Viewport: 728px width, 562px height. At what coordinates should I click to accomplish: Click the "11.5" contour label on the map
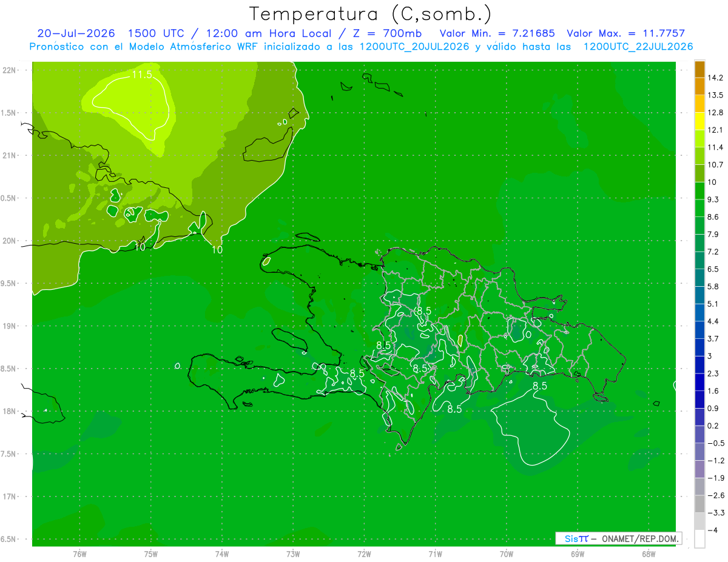(141, 75)
